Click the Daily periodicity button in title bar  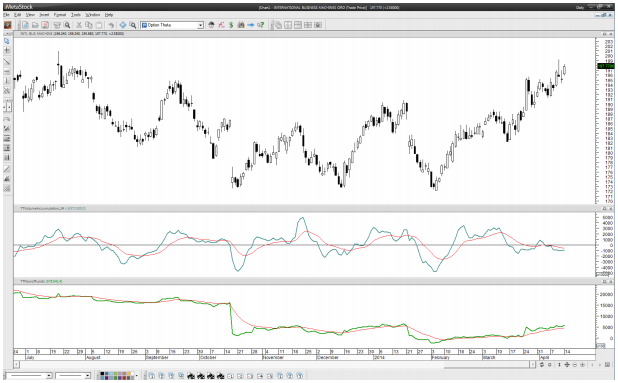[x=580, y=7]
